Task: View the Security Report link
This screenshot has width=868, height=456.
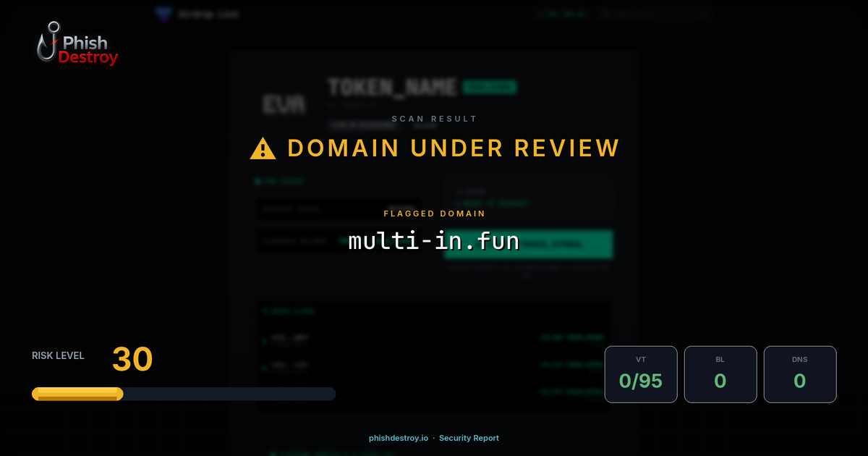Action: coord(469,438)
